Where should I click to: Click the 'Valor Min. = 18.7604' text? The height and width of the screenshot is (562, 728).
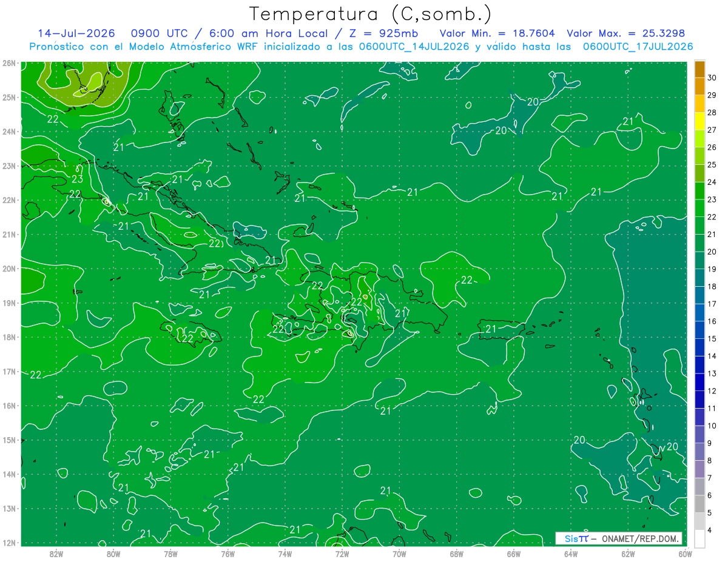[497, 33]
